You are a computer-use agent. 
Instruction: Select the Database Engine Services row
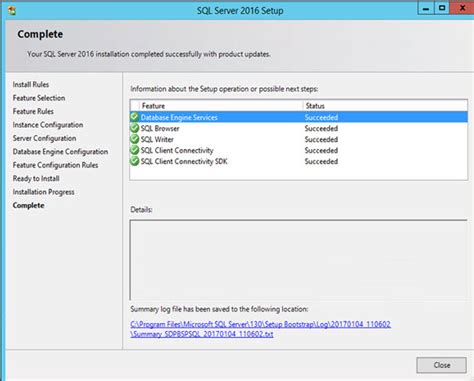pyautogui.click(x=299, y=117)
